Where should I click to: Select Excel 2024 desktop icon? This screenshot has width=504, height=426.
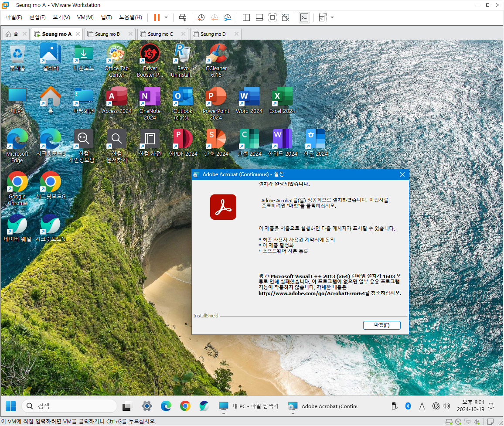[282, 100]
